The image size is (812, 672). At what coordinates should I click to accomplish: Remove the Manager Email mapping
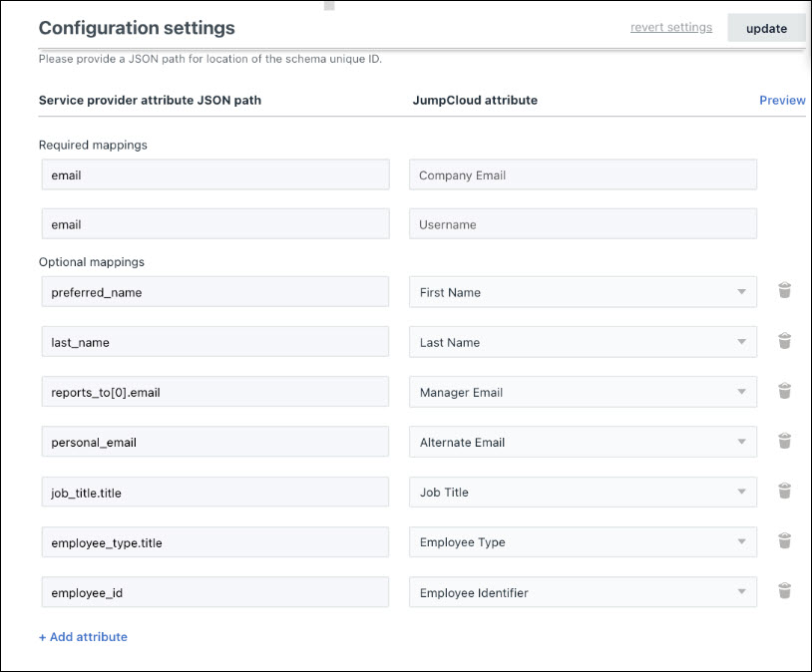784,391
